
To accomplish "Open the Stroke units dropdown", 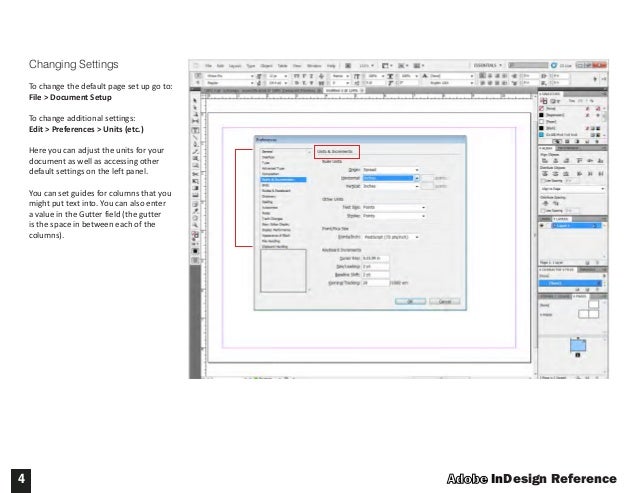I will click(x=394, y=216).
